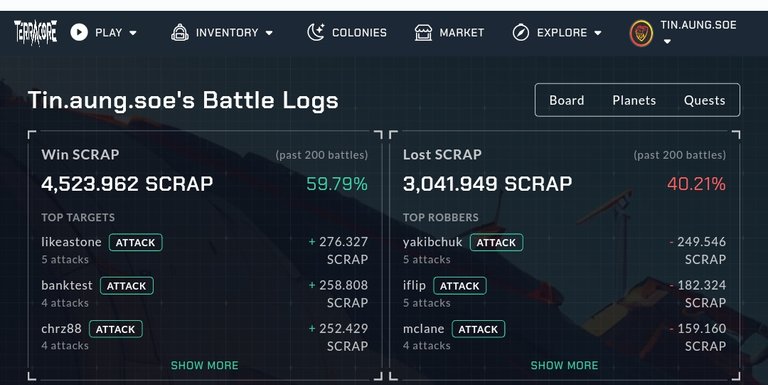The width and height of the screenshot is (768, 385).
Task: Open the account dropdown under TIN.AUNG.SOE
Action: pyautogui.click(x=667, y=42)
